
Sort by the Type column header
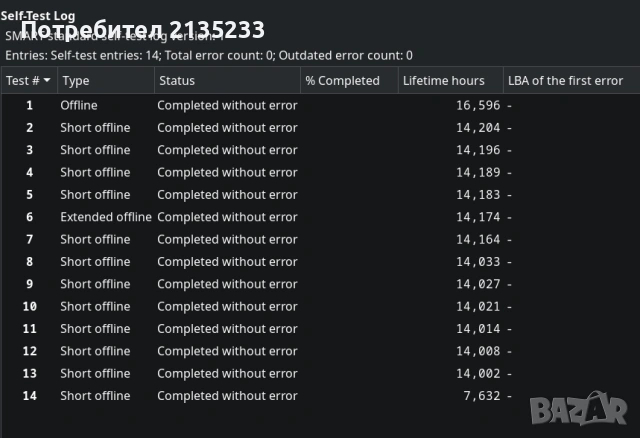[x=76, y=81]
